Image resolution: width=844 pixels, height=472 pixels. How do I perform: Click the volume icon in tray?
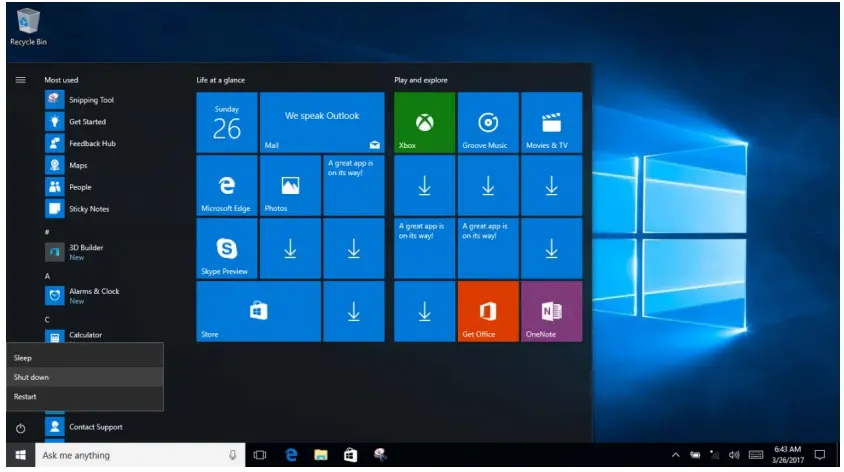click(x=734, y=455)
